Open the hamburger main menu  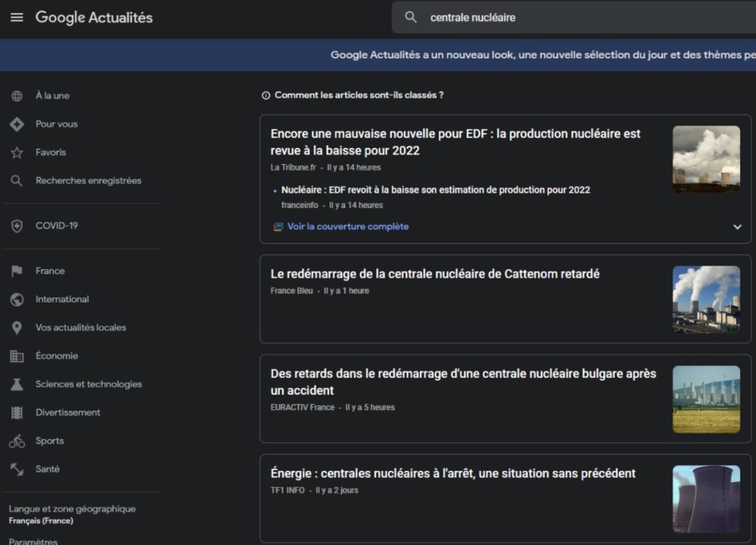[17, 17]
